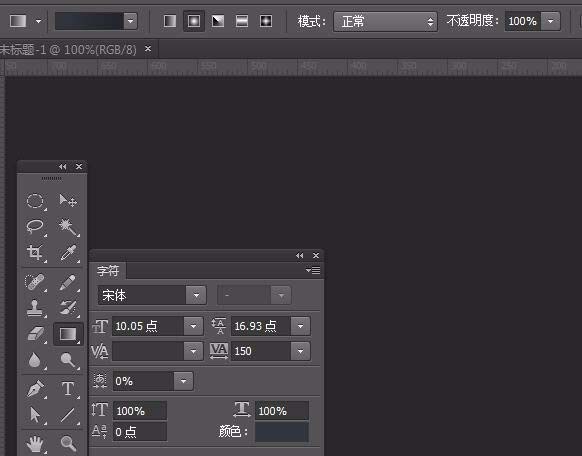The height and width of the screenshot is (456, 582).
Task: Open the 模式 blend mode dropdown
Action: click(x=385, y=22)
